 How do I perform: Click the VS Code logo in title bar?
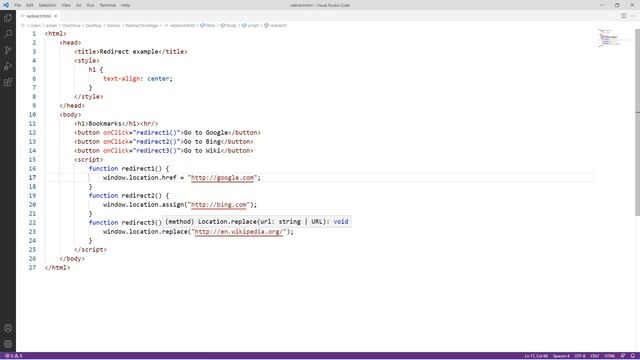6,5
